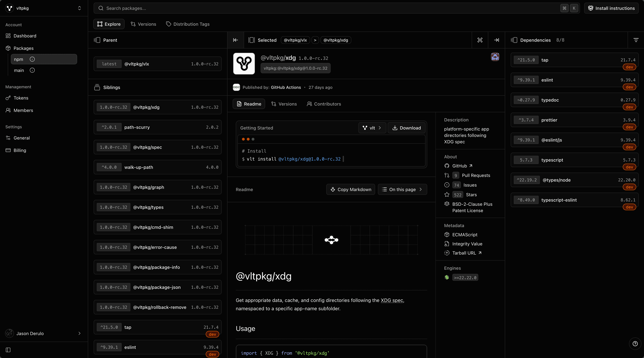Toggle the sidebar collapse icon
This screenshot has height=358, width=644.
pos(8,350)
